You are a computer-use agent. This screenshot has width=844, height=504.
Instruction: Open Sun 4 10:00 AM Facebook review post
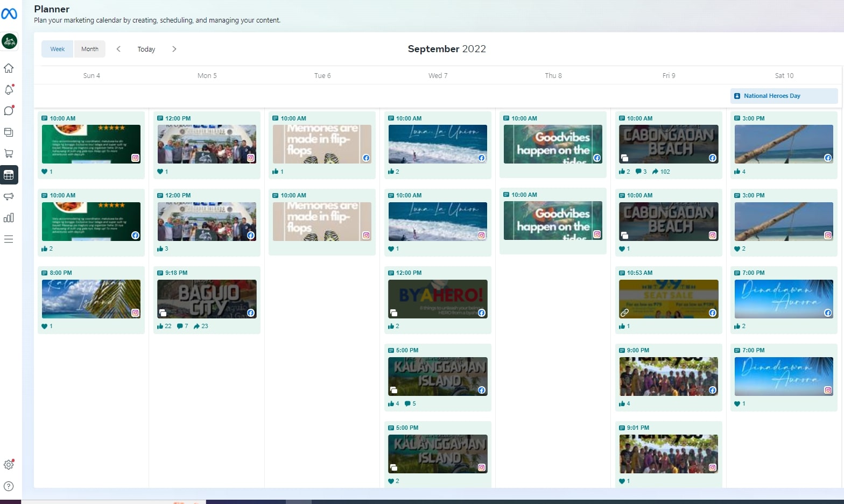91,222
